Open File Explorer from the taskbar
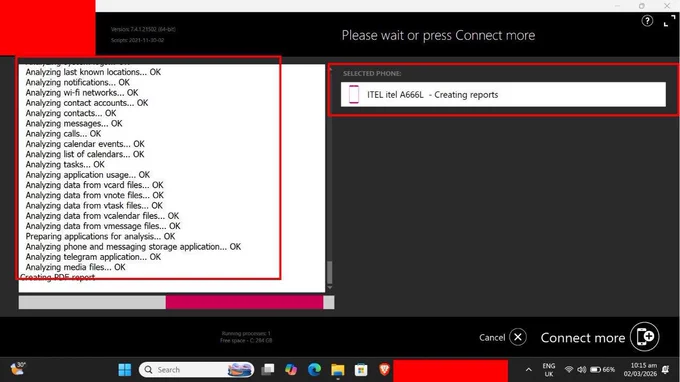Image resolution: width=680 pixels, height=382 pixels. click(x=337, y=369)
